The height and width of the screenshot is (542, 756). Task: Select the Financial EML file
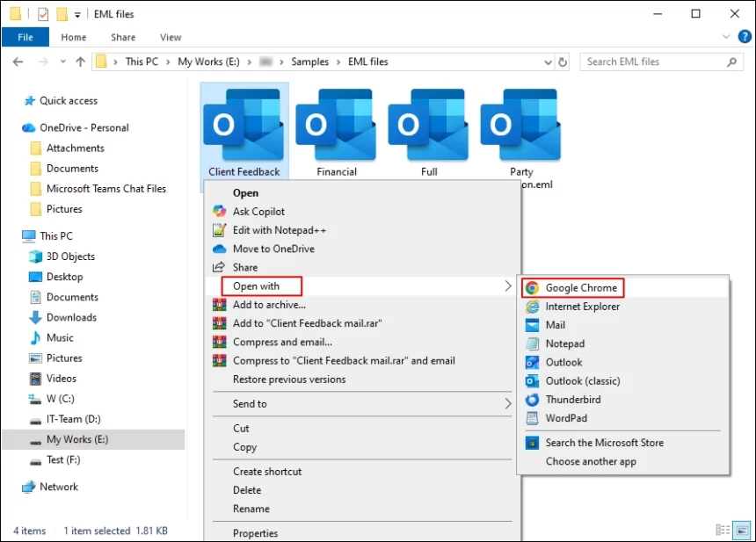(336, 133)
